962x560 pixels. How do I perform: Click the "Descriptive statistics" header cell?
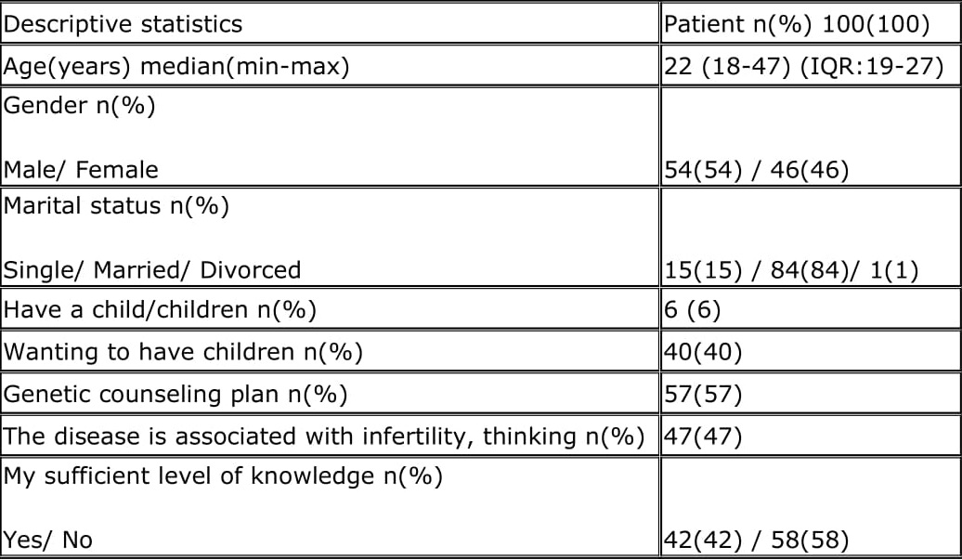click(123, 24)
